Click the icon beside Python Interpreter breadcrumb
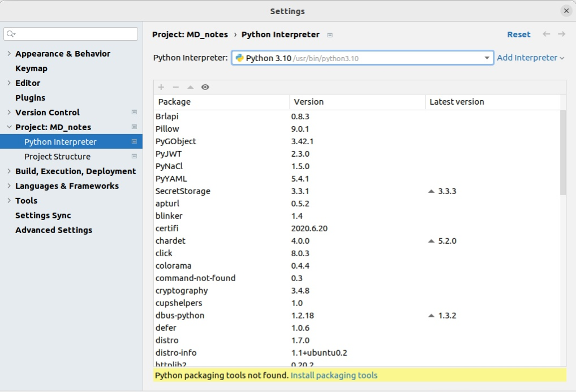The image size is (576, 392). pyautogui.click(x=330, y=35)
